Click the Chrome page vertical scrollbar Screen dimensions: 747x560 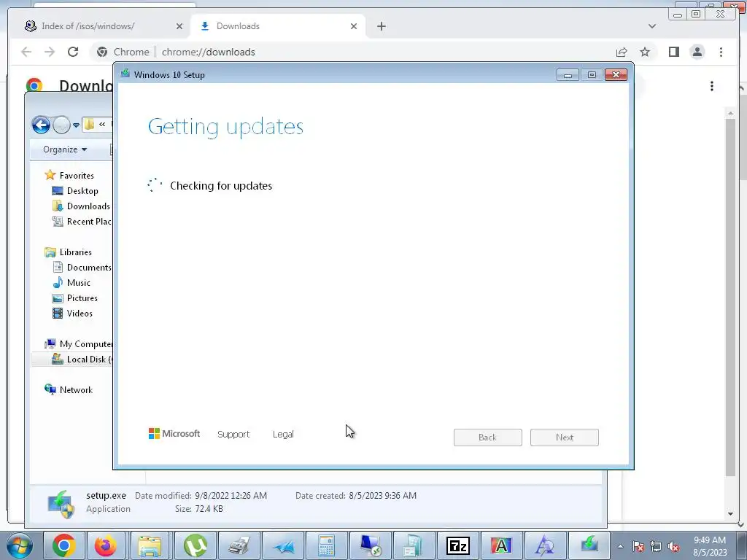click(730, 297)
